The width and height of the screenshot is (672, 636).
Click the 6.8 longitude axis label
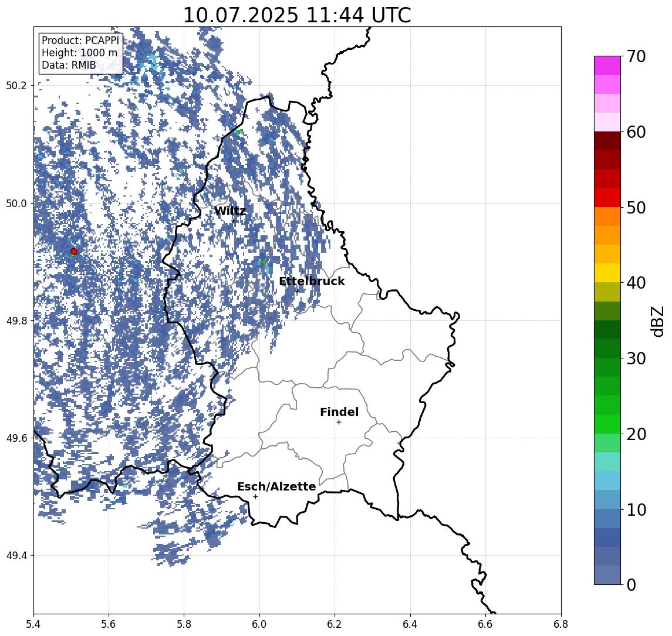pyautogui.click(x=561, y=624)
